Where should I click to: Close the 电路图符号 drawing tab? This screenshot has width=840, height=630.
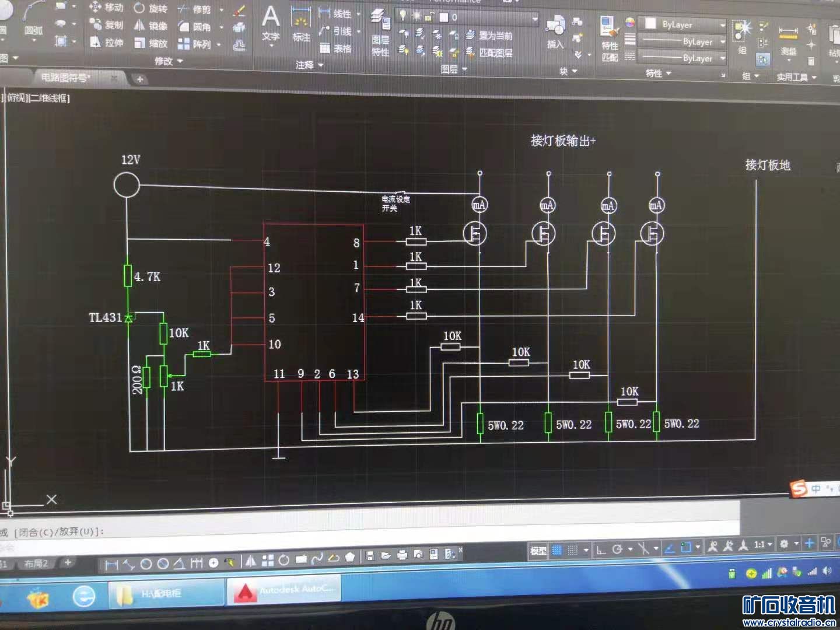[x=114, y=78]
